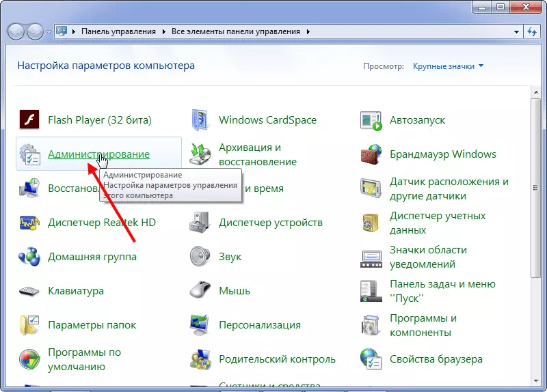The height and width of the screenshot is (392, 547).
Task: Click the Диспетчер Realtek HD icon
Action: coord(30,223)
